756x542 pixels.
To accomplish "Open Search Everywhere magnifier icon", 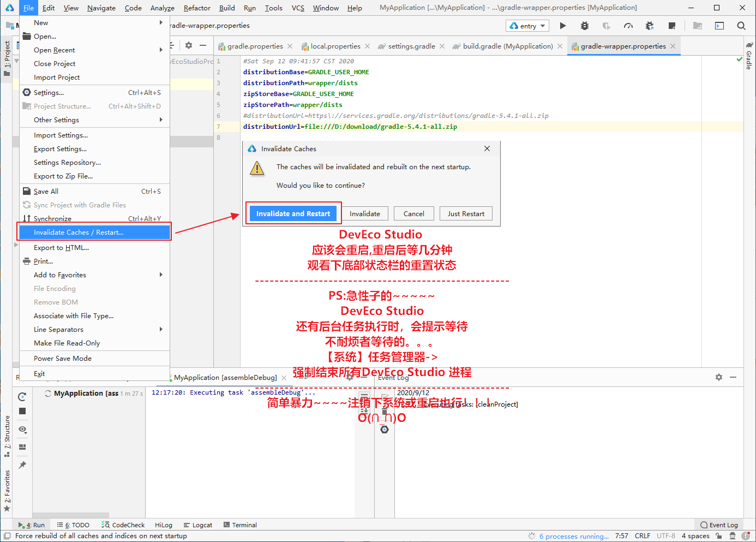I will click(741, 26).
